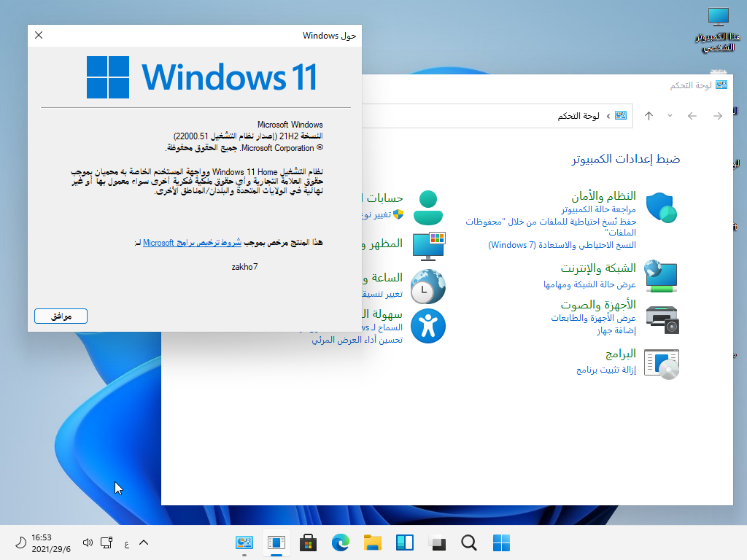Switch to the Control Panel taskbar button
The width and height of the screenshot is (747, 560).
point(244,542)
